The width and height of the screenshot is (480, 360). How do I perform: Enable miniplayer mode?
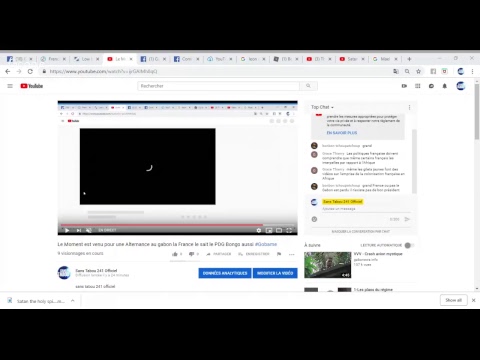(x=269, y=230)
